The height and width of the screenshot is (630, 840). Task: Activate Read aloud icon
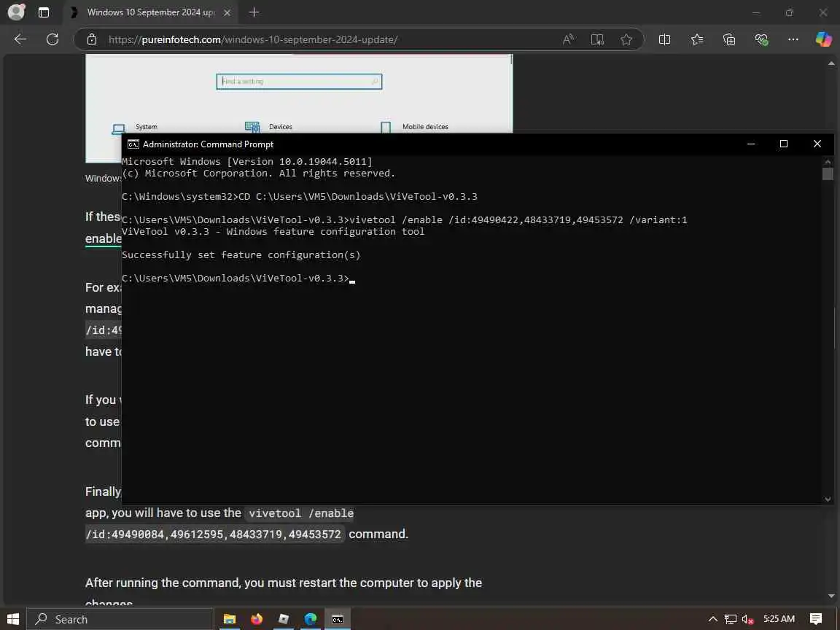tap(569, 39)
